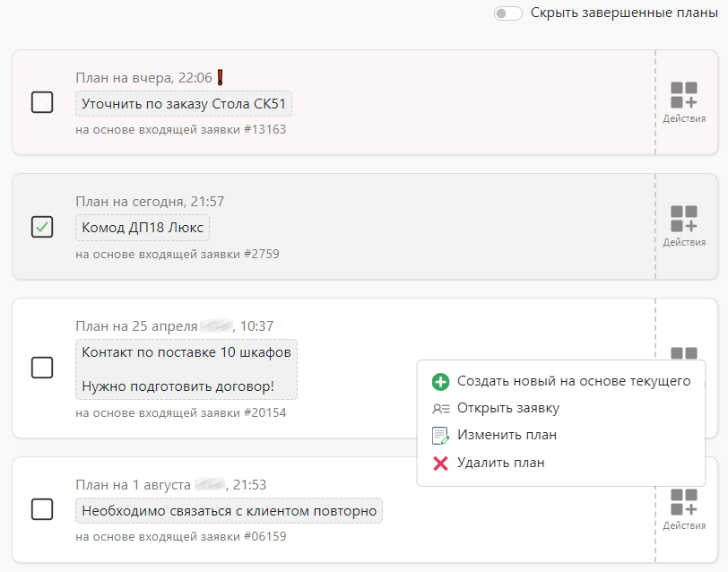
Task: Toggle 'Скрыть завершенные планы' switch
Action: tap(508, 13)
